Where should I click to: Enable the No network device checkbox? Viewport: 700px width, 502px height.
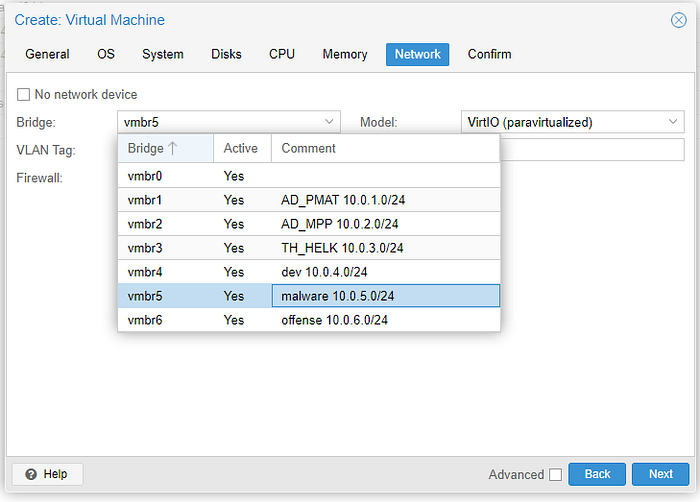[23, 95]
